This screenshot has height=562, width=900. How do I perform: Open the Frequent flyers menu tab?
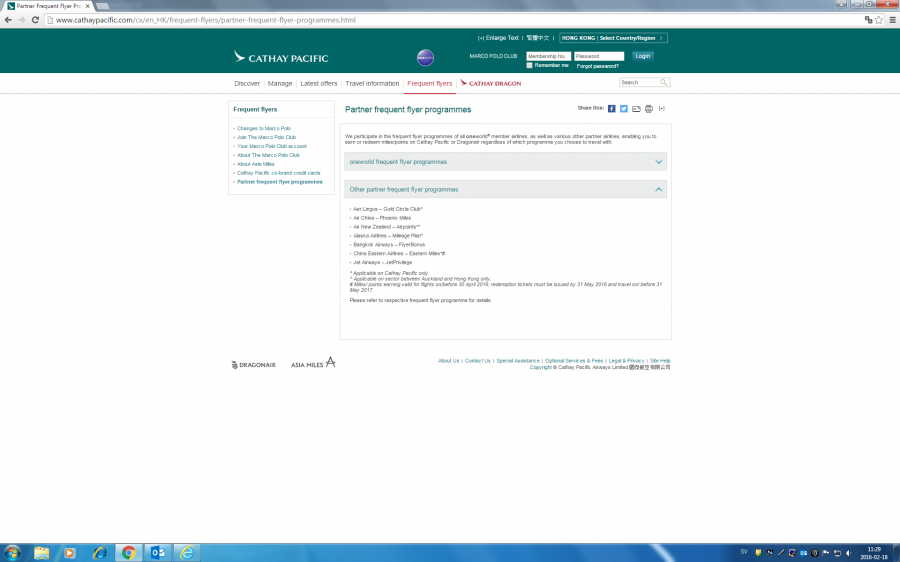pyautogui.click(x=429, y=83)
